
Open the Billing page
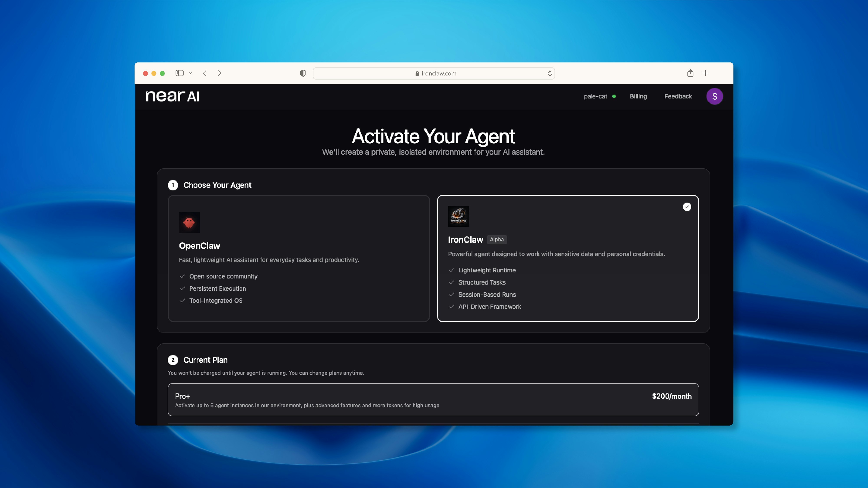point(638,96)
